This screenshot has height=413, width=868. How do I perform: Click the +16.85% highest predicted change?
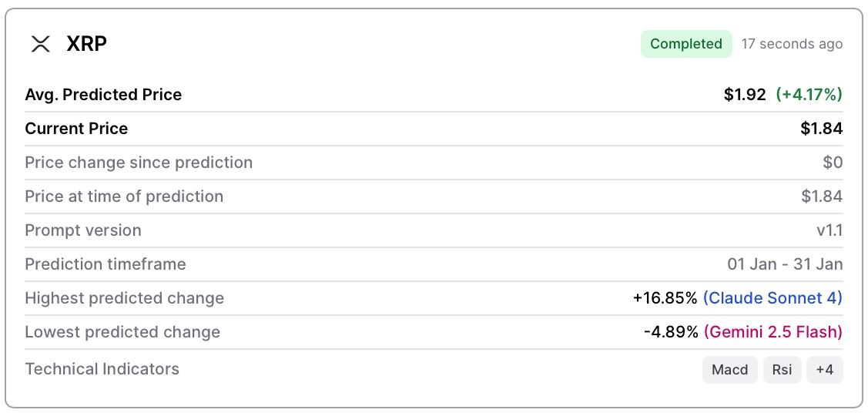[x=665, y=298]
